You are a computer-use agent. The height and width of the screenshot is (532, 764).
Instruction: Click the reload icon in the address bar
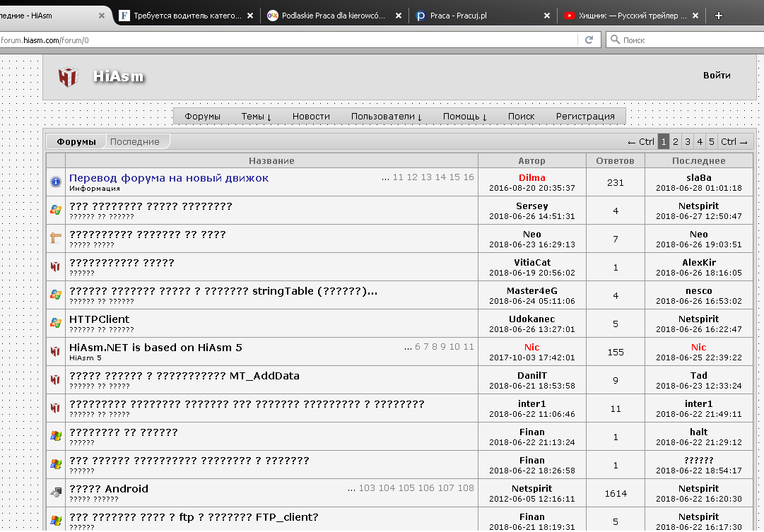[589, 40]
